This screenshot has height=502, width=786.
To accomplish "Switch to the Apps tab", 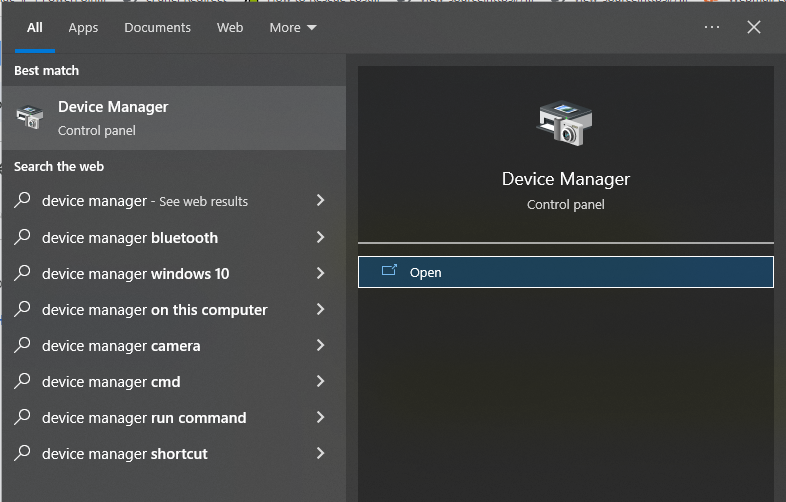I will point(83,28).
